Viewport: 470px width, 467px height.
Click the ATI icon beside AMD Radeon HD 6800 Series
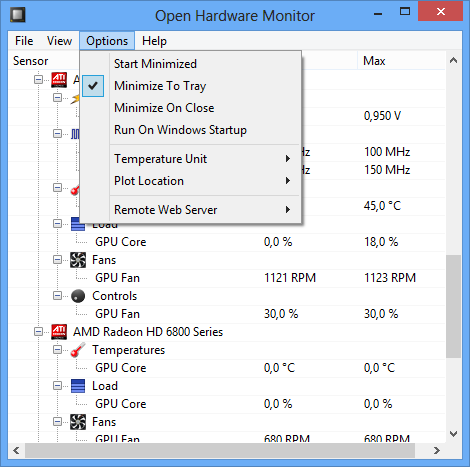(59, 332)
